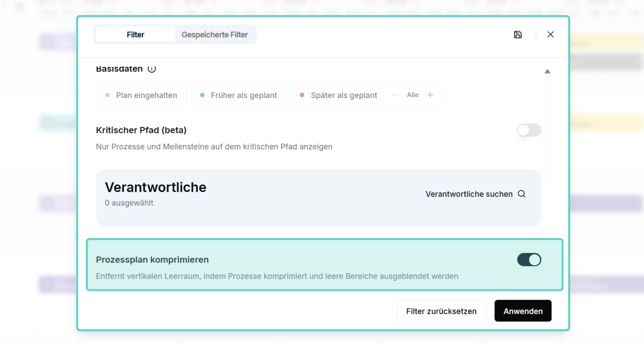Open the Basisdaten info icon
This screenshot has width=644, height=346.
pos(152,69)
